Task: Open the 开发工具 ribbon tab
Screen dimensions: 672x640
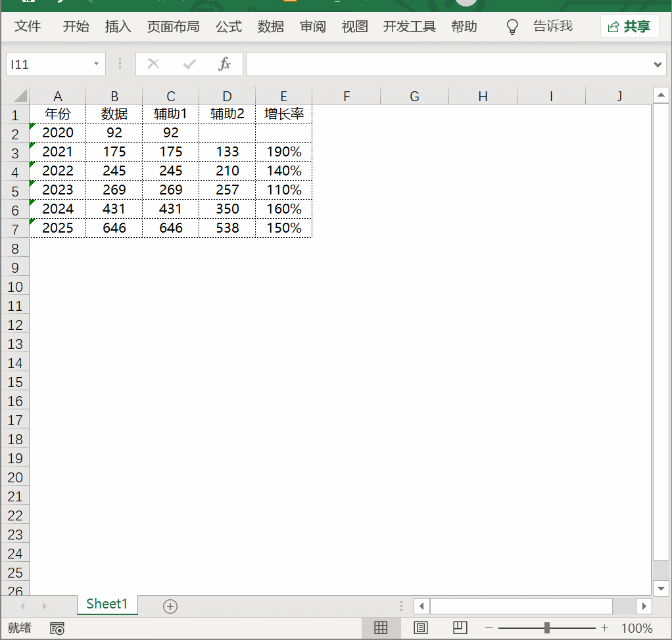Action: click(409, 26)
